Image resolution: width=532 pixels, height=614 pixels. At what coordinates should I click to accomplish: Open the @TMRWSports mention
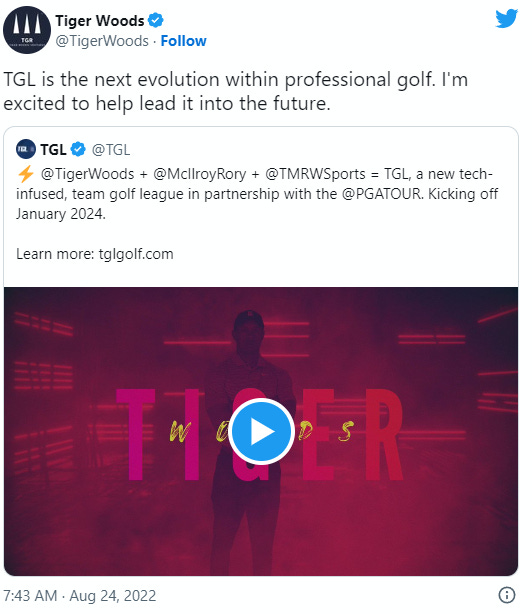coord(316,174)
